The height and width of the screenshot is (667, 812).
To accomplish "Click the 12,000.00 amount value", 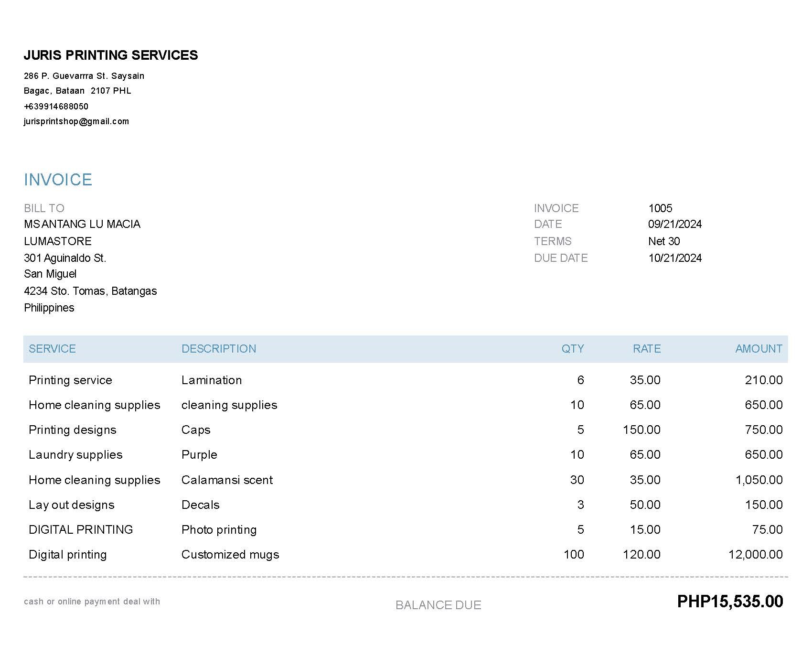I will [755, 555].
